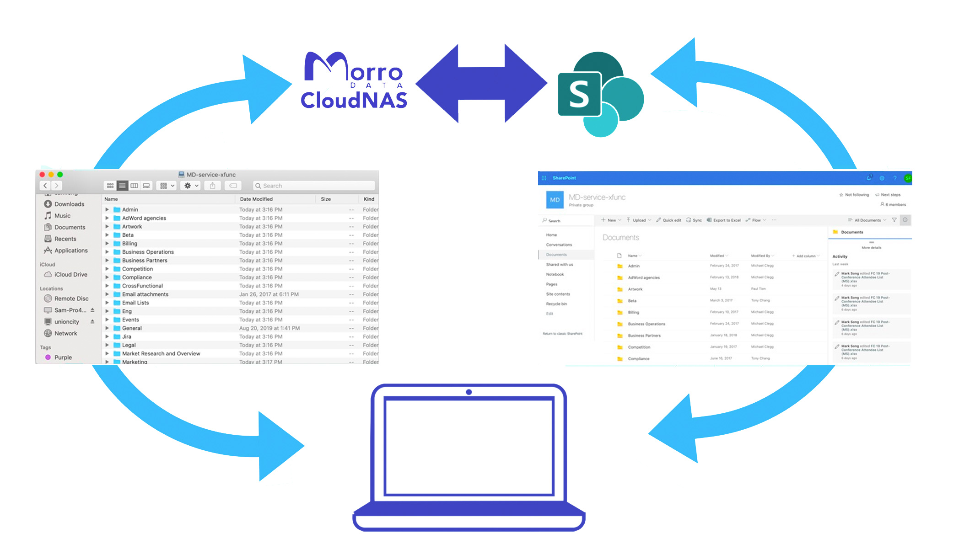This screenshot has height=560, width=959.
Task: Switch Finder to icon view
Action: (x=110, y=186)
